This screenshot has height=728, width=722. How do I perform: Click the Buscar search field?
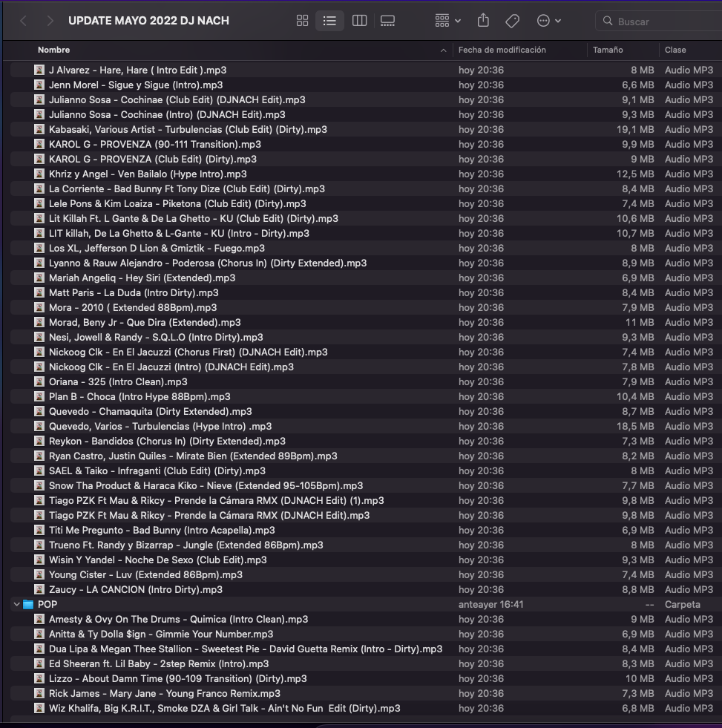pos(660,22)
